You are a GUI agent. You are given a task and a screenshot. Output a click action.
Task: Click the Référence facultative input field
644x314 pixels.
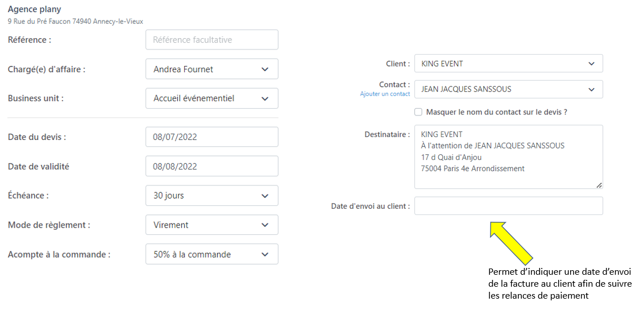click(211, 40)
